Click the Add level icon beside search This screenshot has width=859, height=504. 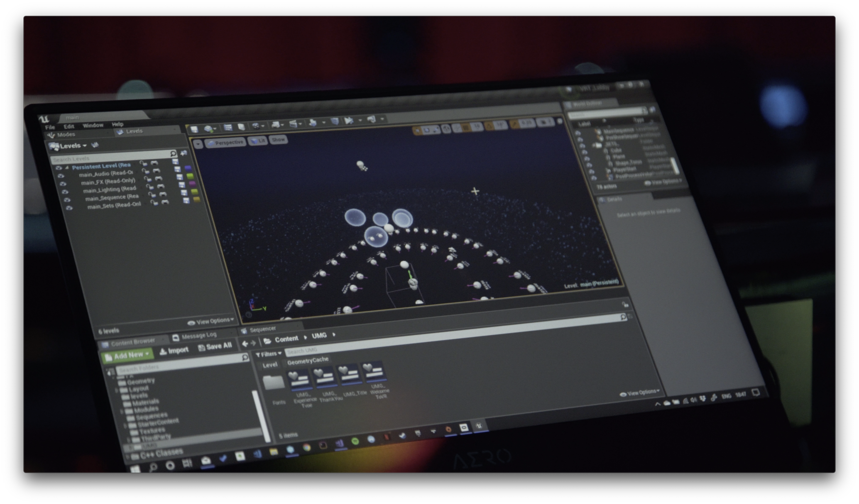click(184, 153)
